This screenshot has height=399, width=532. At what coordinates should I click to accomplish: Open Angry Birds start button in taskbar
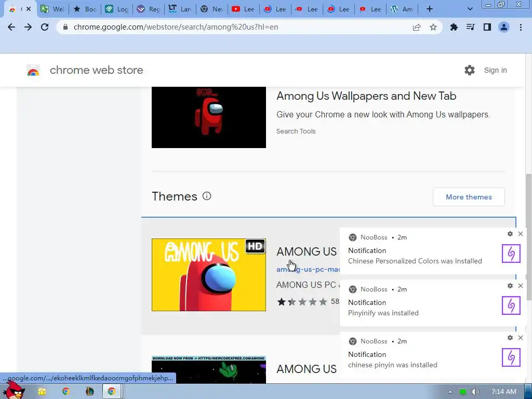(14, 390)
